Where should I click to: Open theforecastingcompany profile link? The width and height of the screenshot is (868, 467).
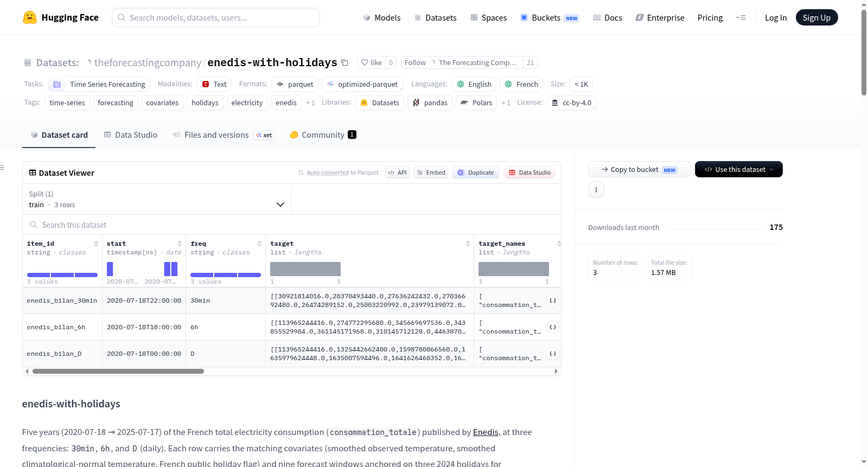(x=148, y=62)
